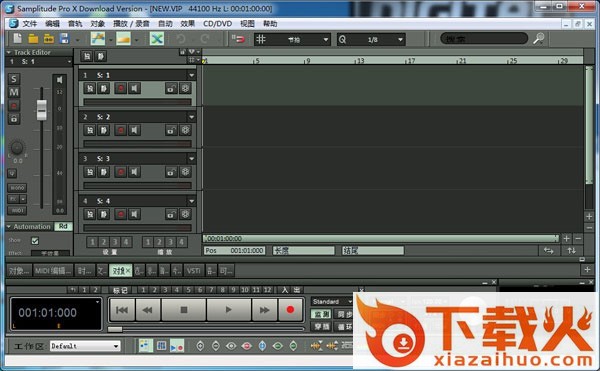Open the grid type dropdown
The width and height of the screenshot is (600, 371).
click(x=292, y=39)
